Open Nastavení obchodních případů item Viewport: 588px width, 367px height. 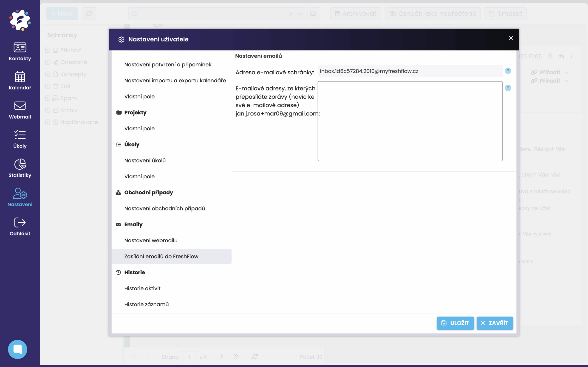pyautogui.click(x=164, y=208)
